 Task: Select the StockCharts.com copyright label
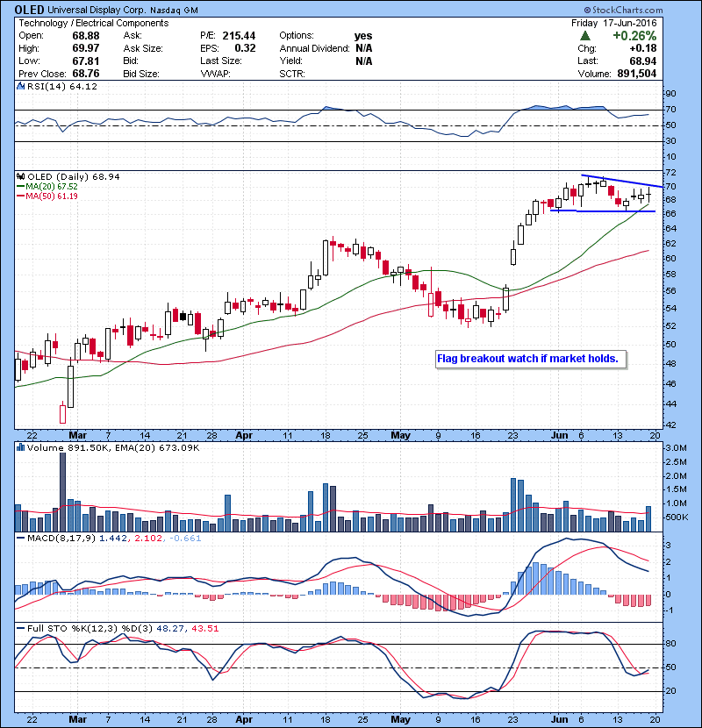pos(624,10)
